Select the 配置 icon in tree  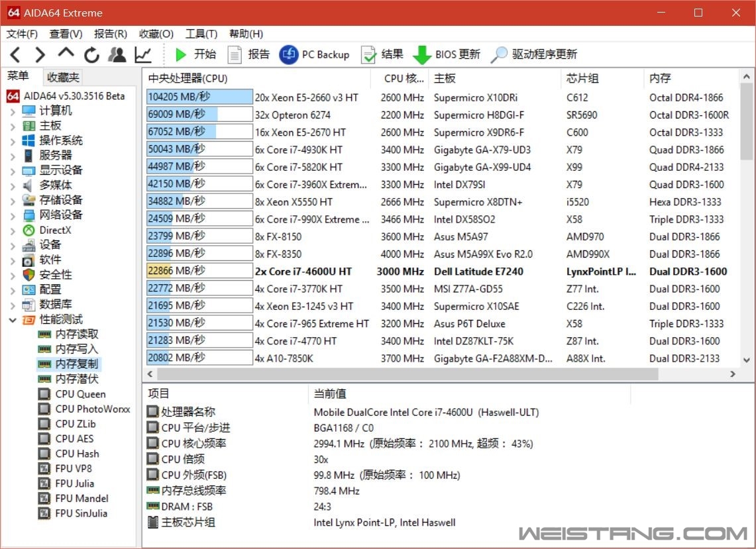pos(29,289)
